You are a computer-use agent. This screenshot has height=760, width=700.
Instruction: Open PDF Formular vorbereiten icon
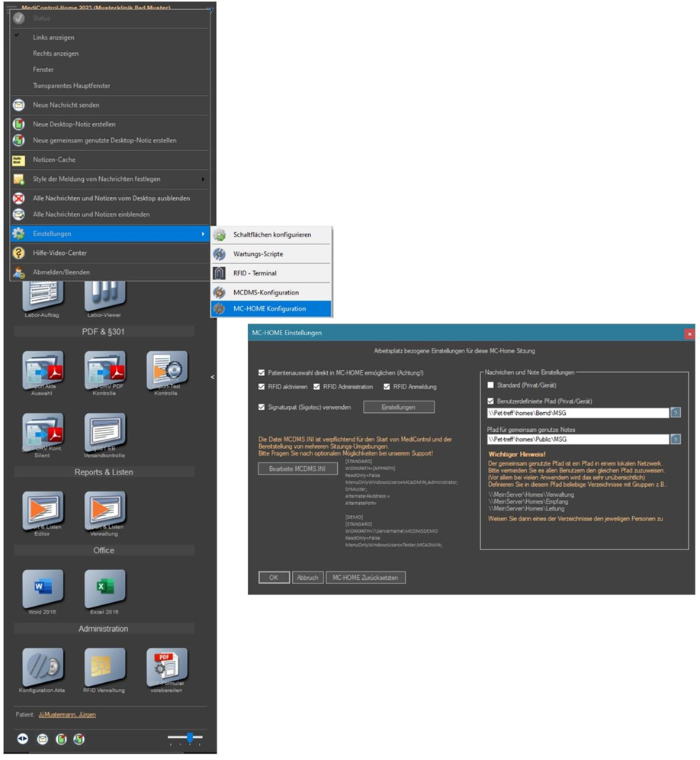click(166, 667)
